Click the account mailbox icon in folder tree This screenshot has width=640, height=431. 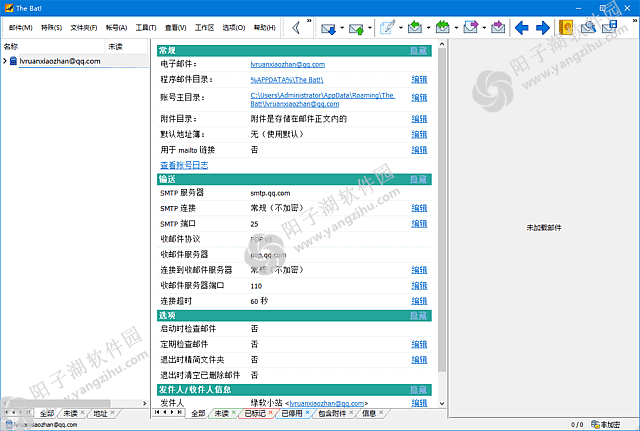click(13, 61)
